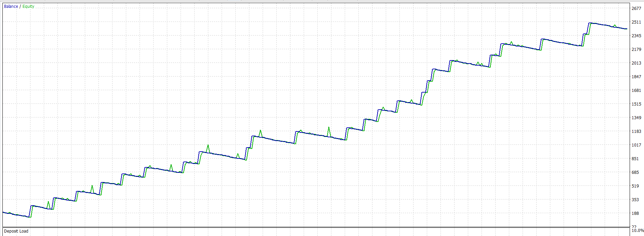Click the 2345 axis value
The width and height of the screenshot is (644, 236).
pyautogui.click(x=636, y=36)
